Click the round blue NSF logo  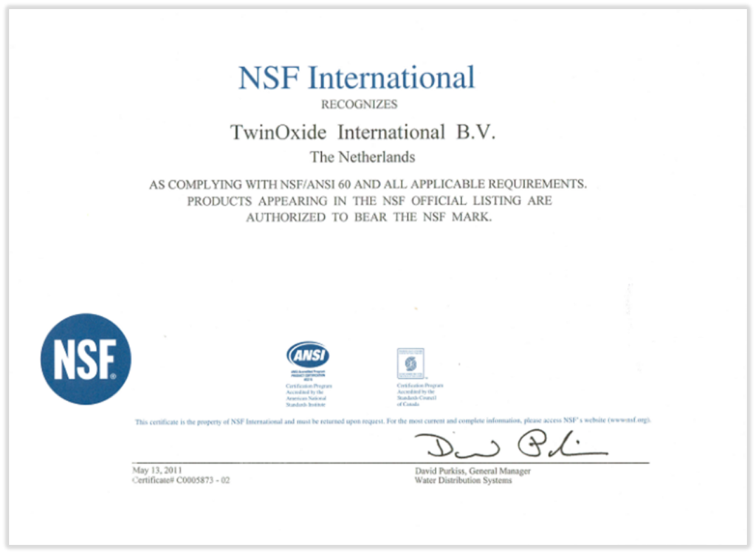click(86, 359)
